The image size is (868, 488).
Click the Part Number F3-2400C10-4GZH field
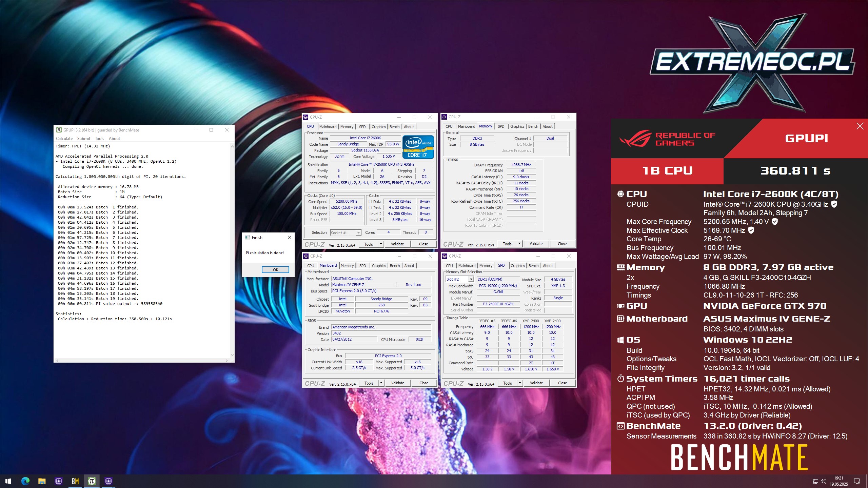tap(498, 304)
